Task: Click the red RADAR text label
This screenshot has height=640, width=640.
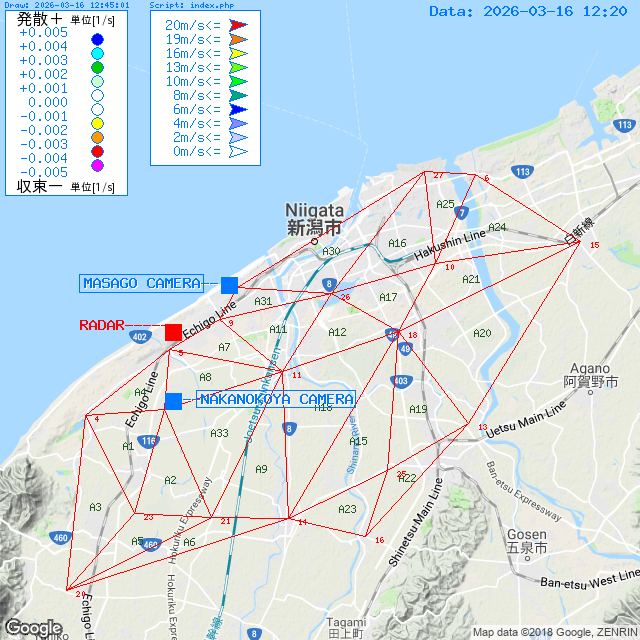Action: pos(101,325)
